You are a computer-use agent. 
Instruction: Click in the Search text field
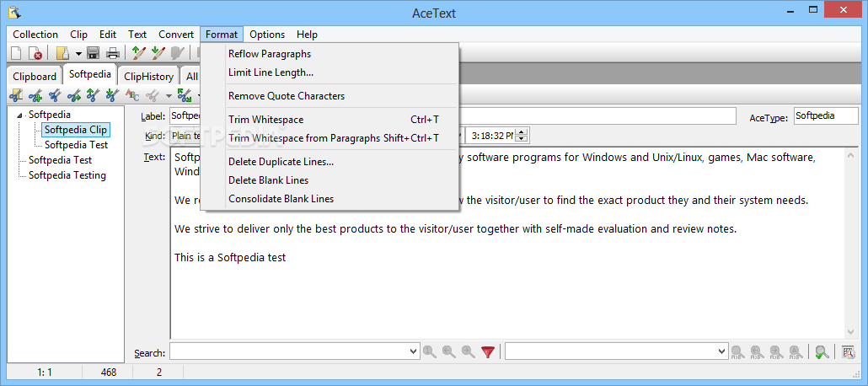290,351
